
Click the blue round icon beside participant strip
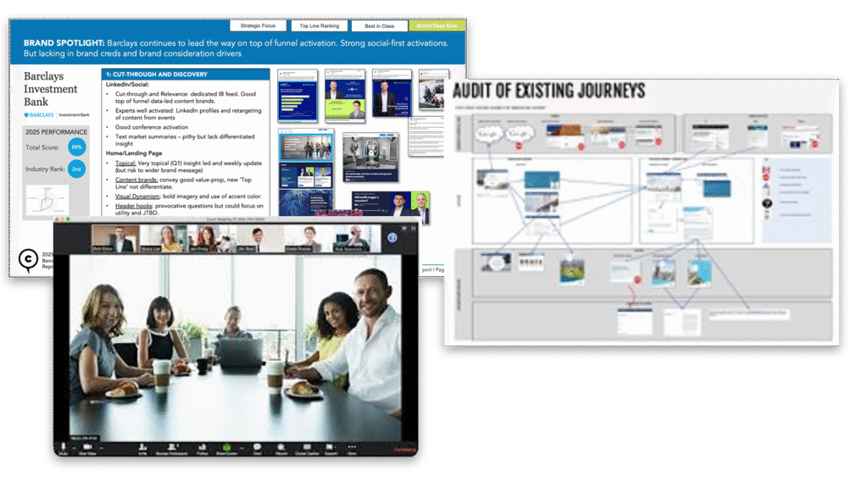point(392,239)
